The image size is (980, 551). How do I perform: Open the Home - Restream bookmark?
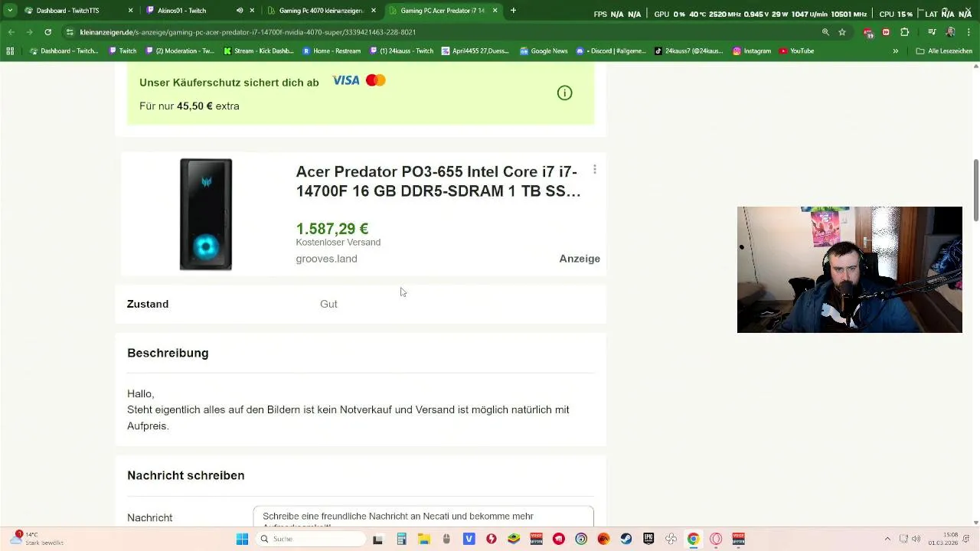pyautogui.click(x=332, y=51)
